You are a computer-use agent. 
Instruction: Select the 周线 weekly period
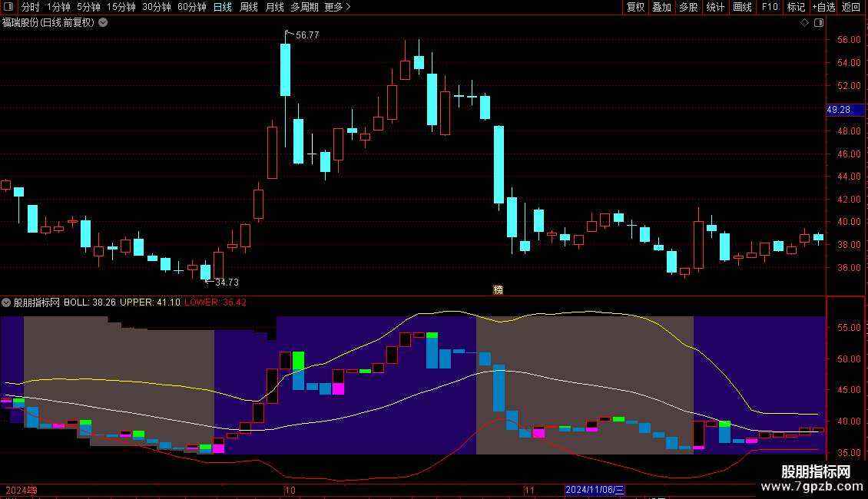[x=249, y=7]
